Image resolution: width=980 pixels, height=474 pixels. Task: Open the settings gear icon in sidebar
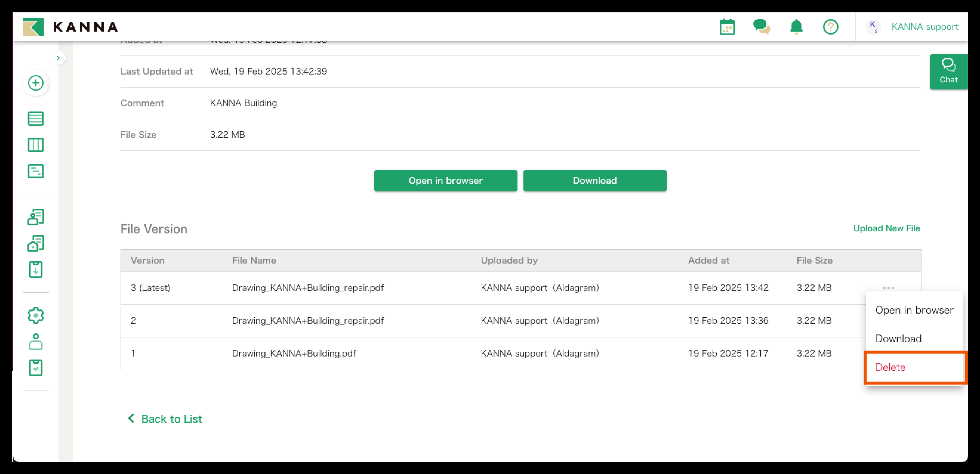(x=36, y=315)
